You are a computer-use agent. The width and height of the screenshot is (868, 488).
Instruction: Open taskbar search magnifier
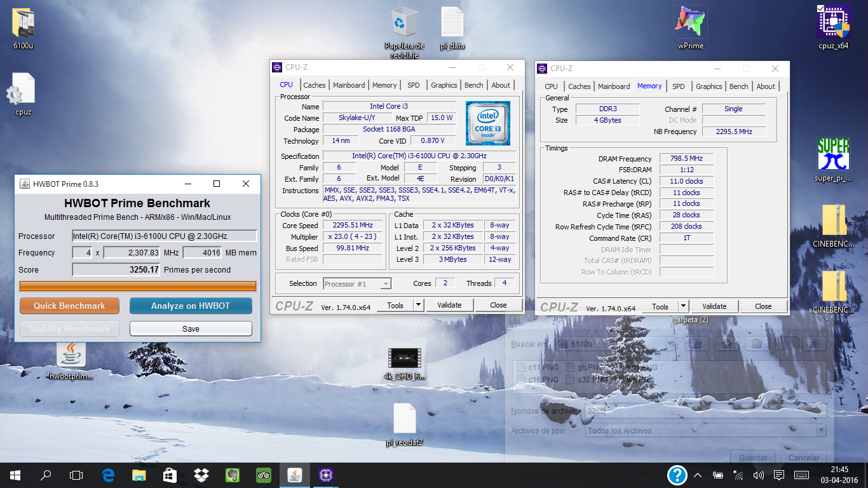46,475
